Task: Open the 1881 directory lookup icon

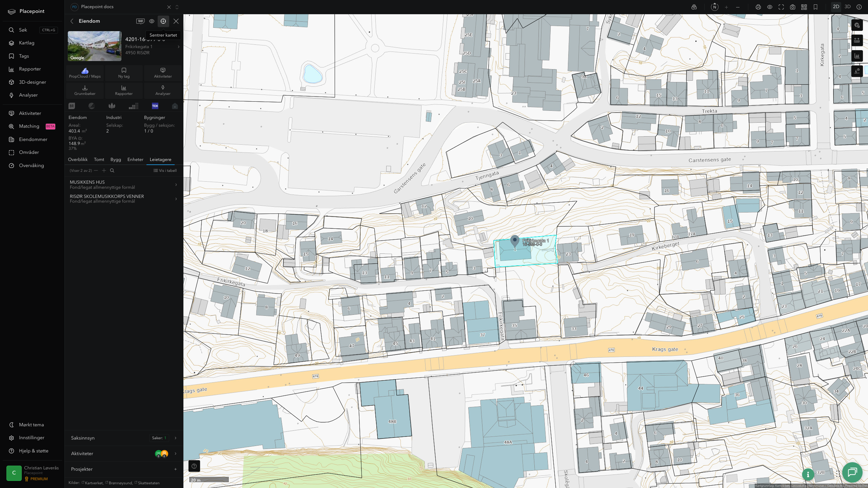Action: click(x=140, y=21)
